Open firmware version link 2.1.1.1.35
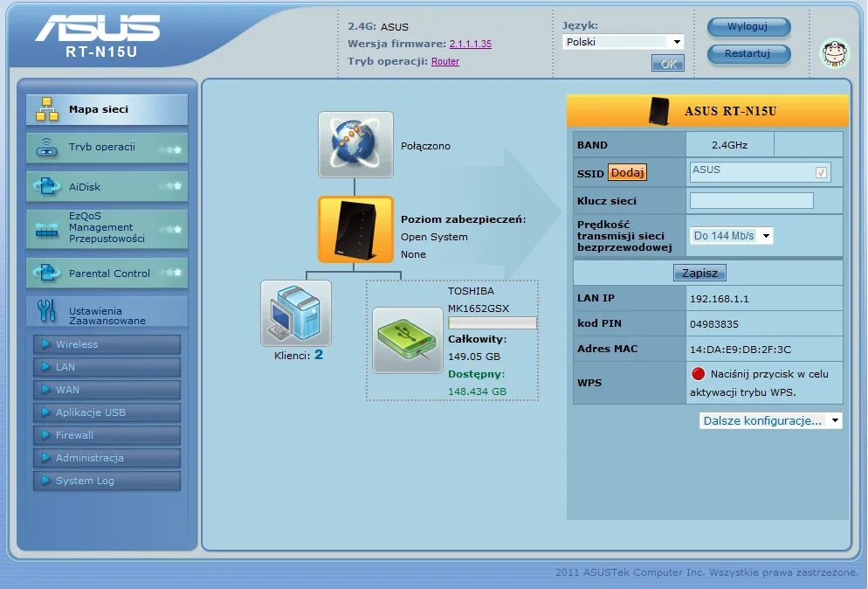 (x=471, y=44)
